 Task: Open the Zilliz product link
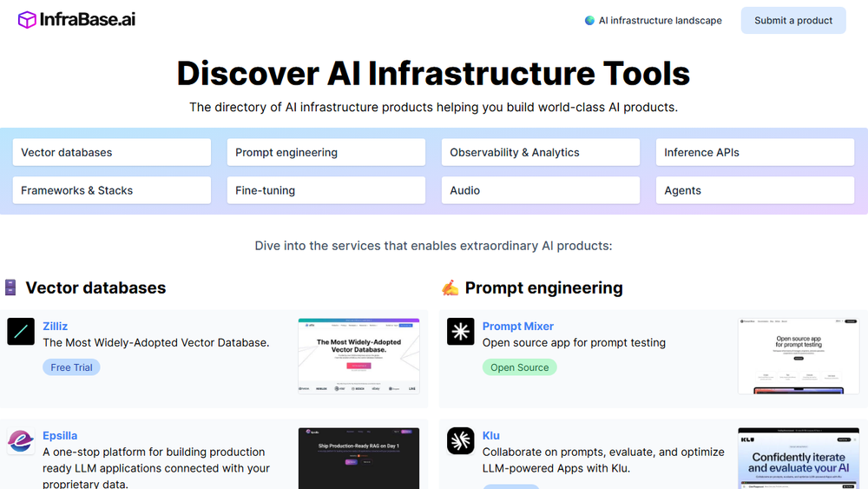point(56,327)
